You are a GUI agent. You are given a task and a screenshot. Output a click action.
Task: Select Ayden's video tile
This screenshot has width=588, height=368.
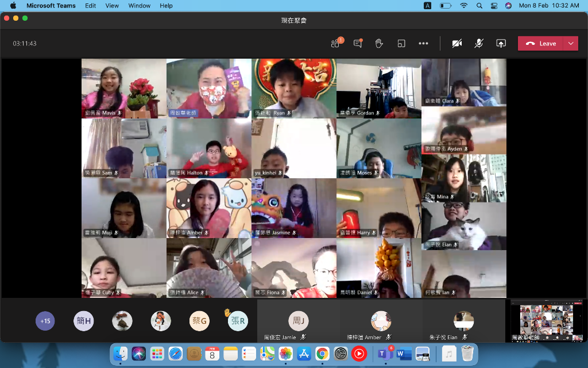464,131
